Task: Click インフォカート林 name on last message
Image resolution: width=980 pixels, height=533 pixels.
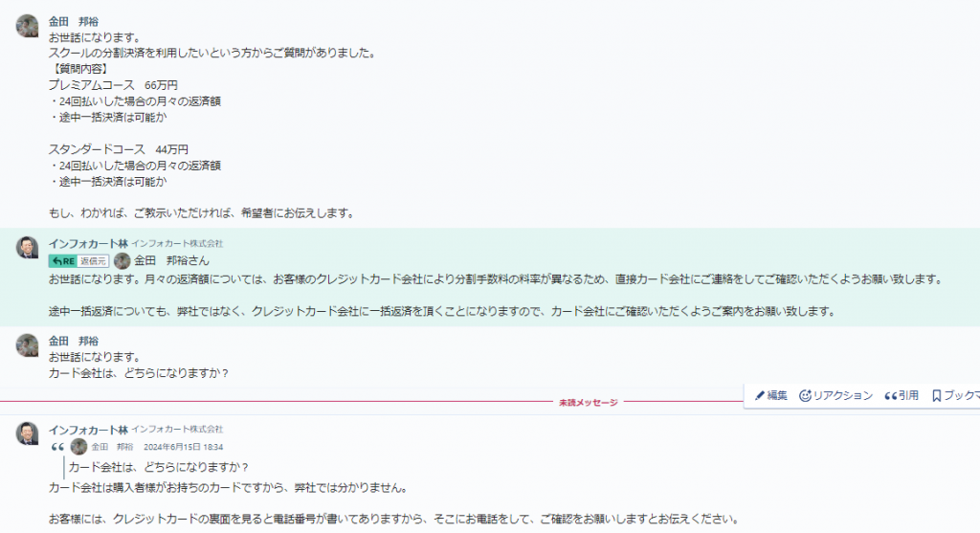Action: tap(88, 430)
